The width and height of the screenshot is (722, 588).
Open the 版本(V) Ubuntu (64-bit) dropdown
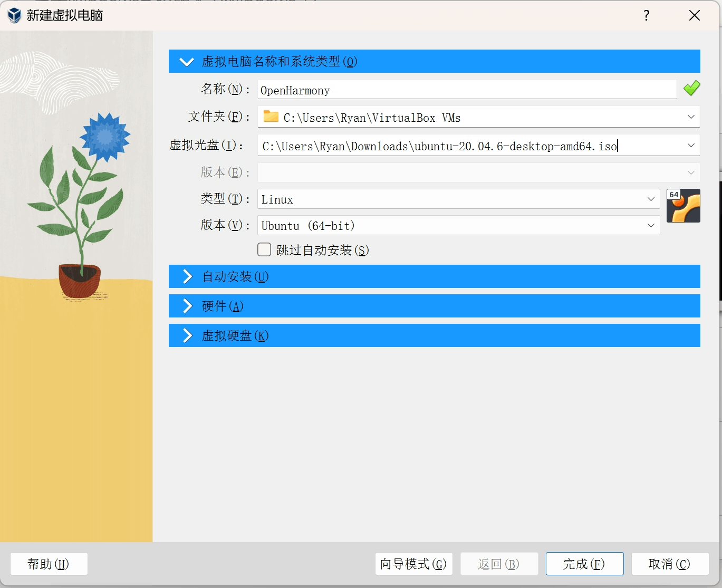point(458,225)
